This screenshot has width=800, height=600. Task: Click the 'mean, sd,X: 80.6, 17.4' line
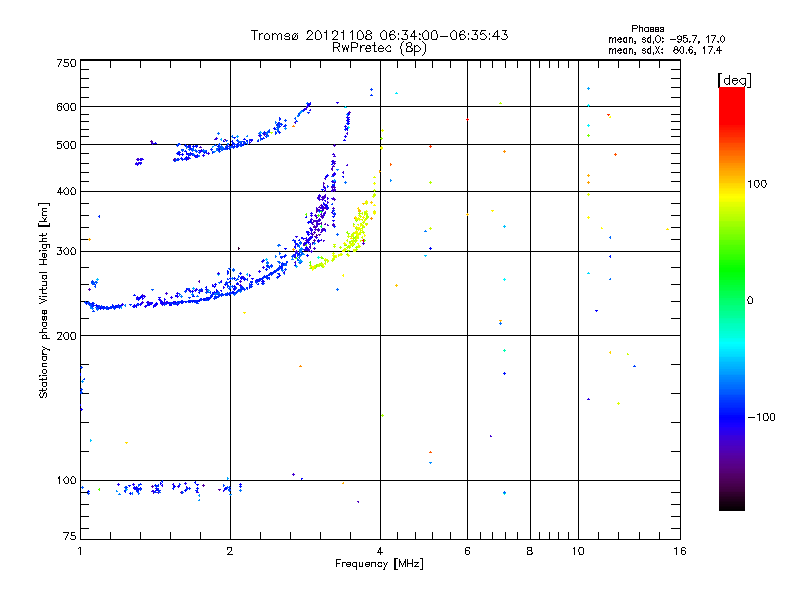(x=665, y=50)
